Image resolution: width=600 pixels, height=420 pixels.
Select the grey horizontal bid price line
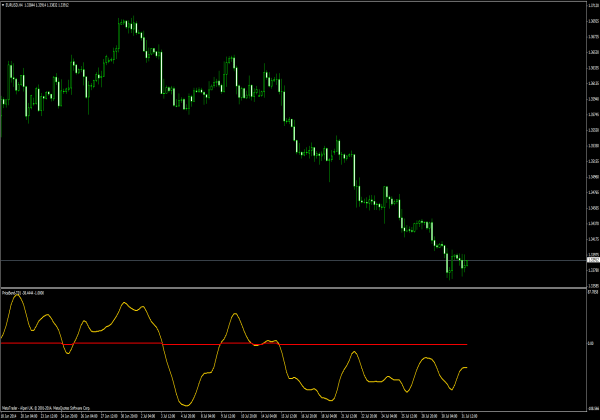coord(293,260)
